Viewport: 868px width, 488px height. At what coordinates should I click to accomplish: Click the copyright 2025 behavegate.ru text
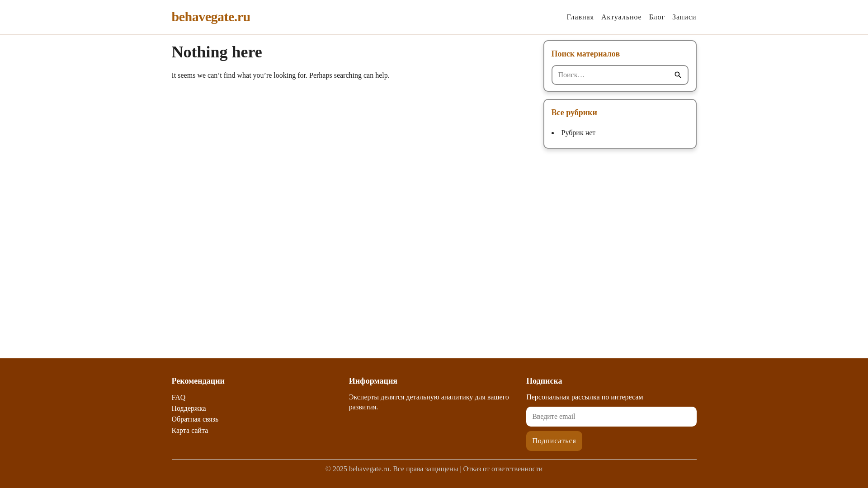pyautogui.click(x=392, y=469)
